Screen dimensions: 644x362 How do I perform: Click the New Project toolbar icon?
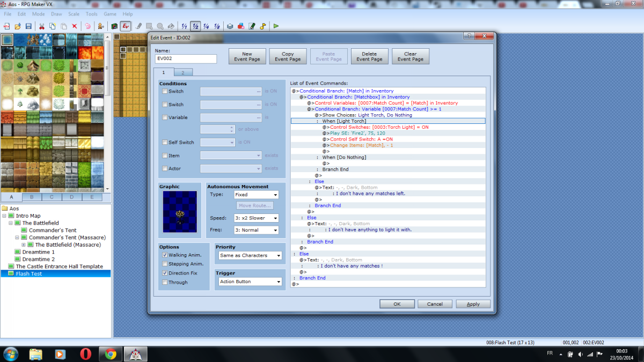7,26
